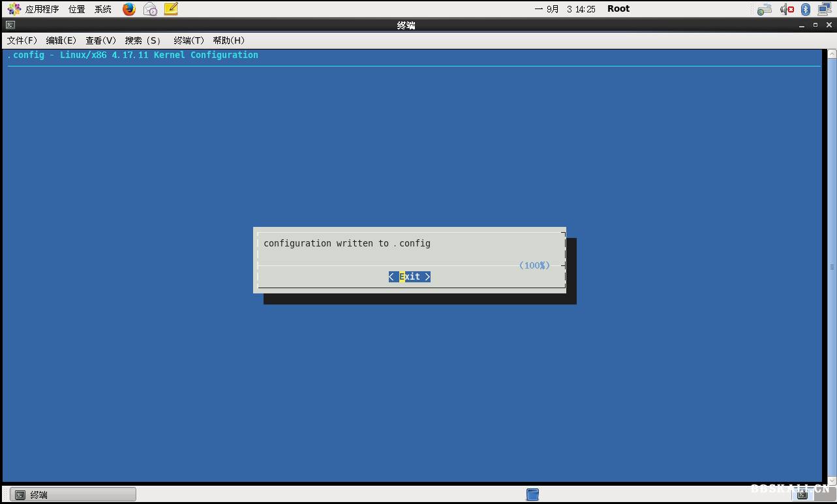Open the trash icon in the taskbar
The height and width of the screenshot is (504, 837).
point(532,494)
